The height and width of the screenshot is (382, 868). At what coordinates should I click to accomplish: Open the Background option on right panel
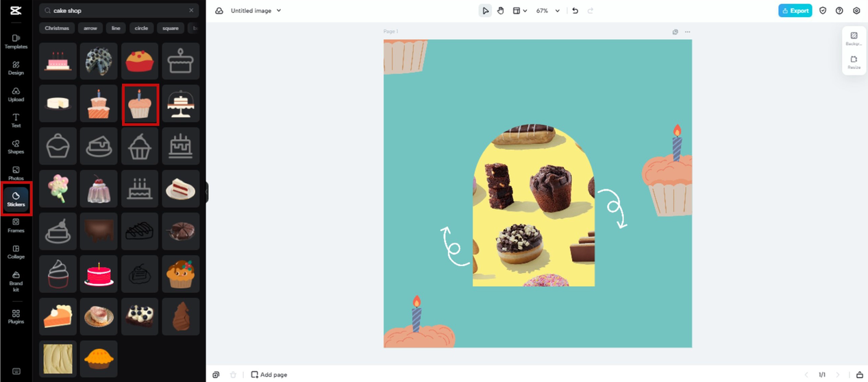click(x=854, y=38)
